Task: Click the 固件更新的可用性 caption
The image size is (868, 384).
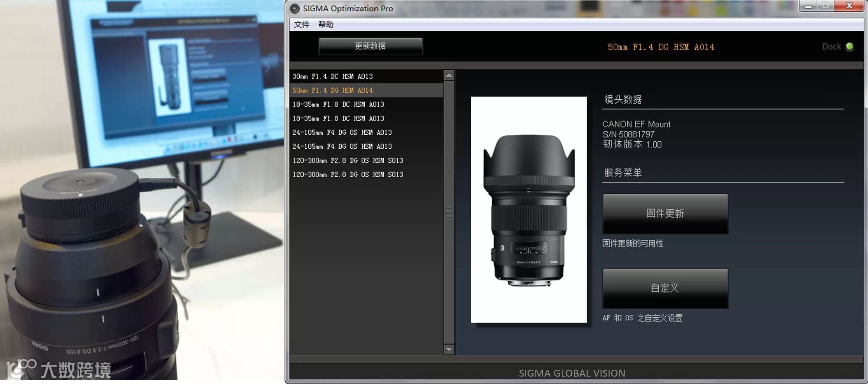Action: pos(633,243)
